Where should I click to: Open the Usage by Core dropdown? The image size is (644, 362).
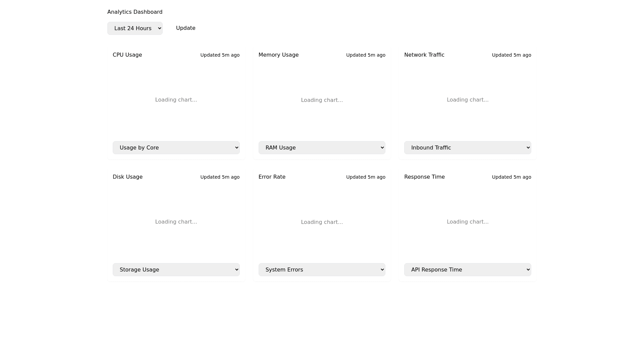click(176, 148)
